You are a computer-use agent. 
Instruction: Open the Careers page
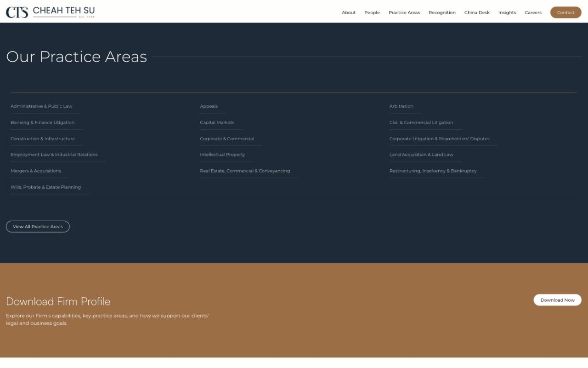(x=533, y=12)
